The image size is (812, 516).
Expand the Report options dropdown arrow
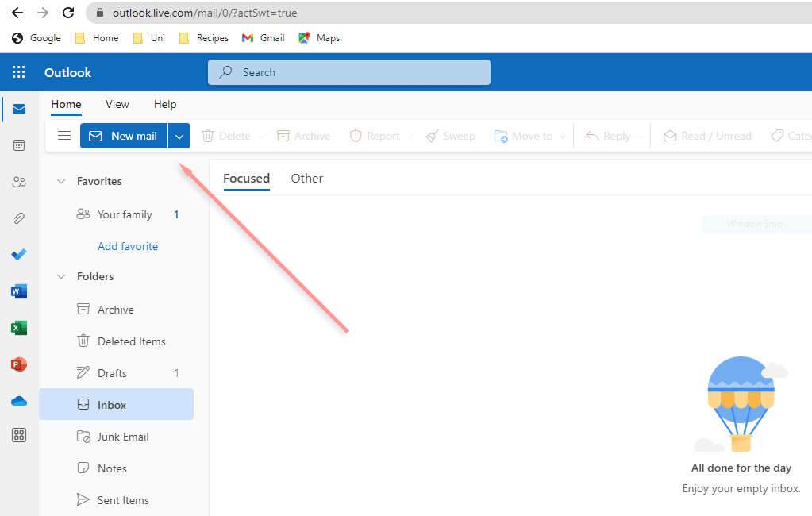click(x=410, y=137)
